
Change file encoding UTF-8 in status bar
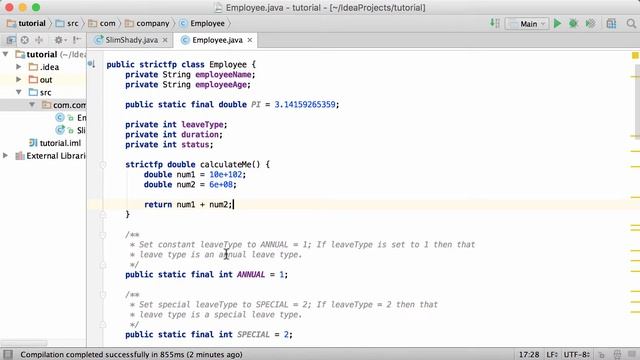577,355
